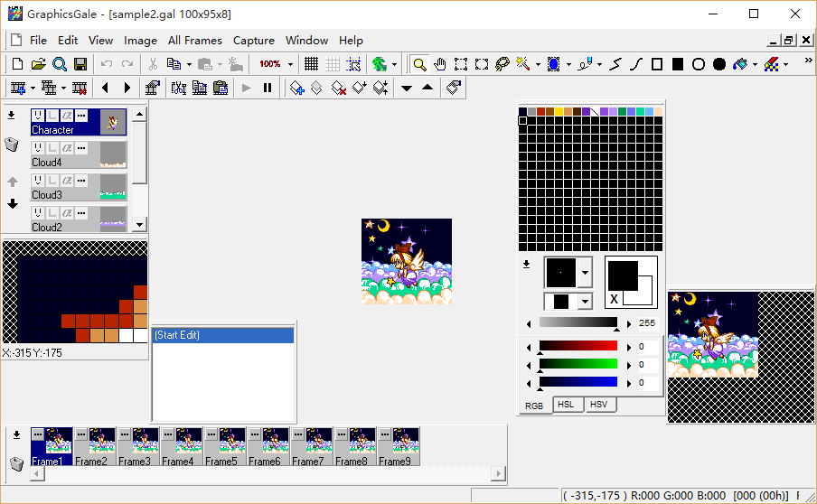Click the Save floppy disk icon
This screenshot has height=504, width=817.
pos(80,64)
